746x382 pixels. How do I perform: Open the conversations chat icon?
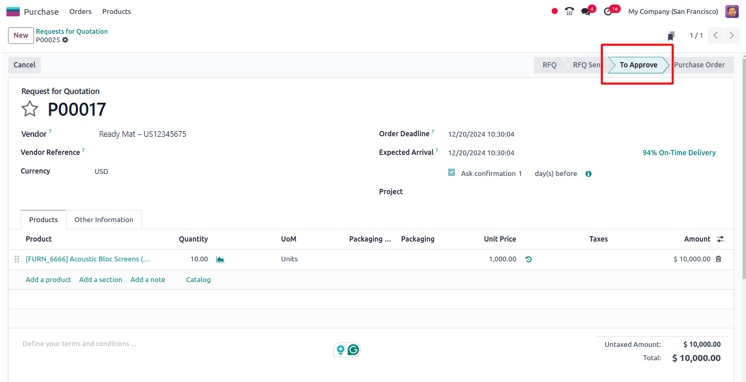[586, 11]
